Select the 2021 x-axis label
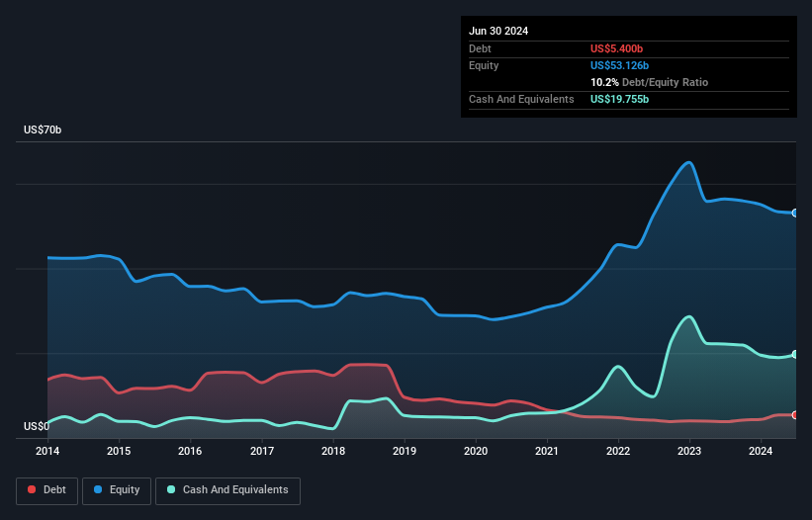 pyautogui.click(x=547, y=451)
